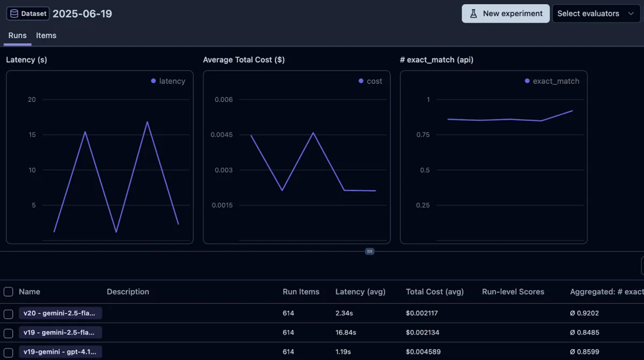Check the v20 gemini-2.5-fla run checkbox
The image size is (644, 360).
[x=9, y=313]
